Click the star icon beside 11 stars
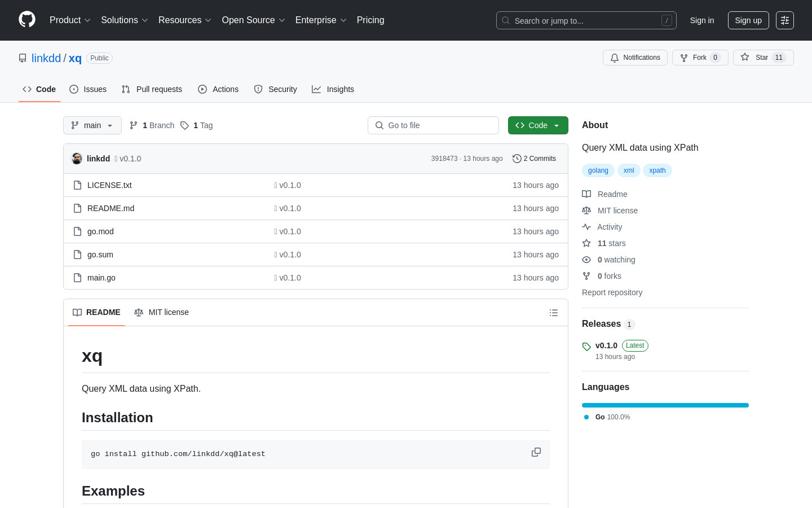The height and width of the screenshot is (508, 812). coord(586,243)
